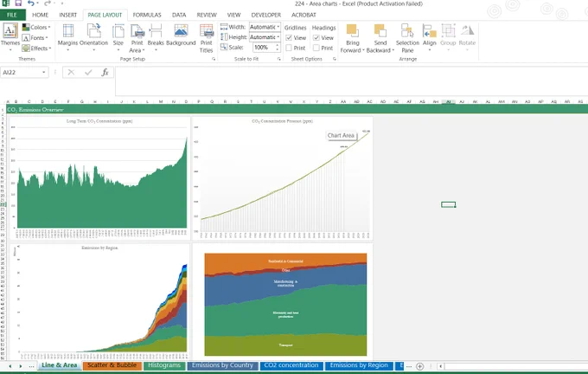This screenshot has width=588, height=374.
Task: Open Print Titles settings
Action: (207, 38)
